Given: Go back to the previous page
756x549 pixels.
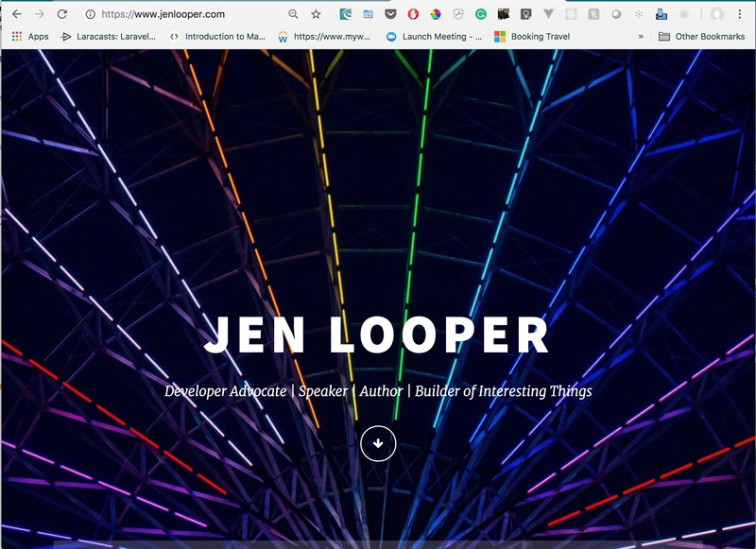Looking at the screenshot, I should [x=17, y=14].
